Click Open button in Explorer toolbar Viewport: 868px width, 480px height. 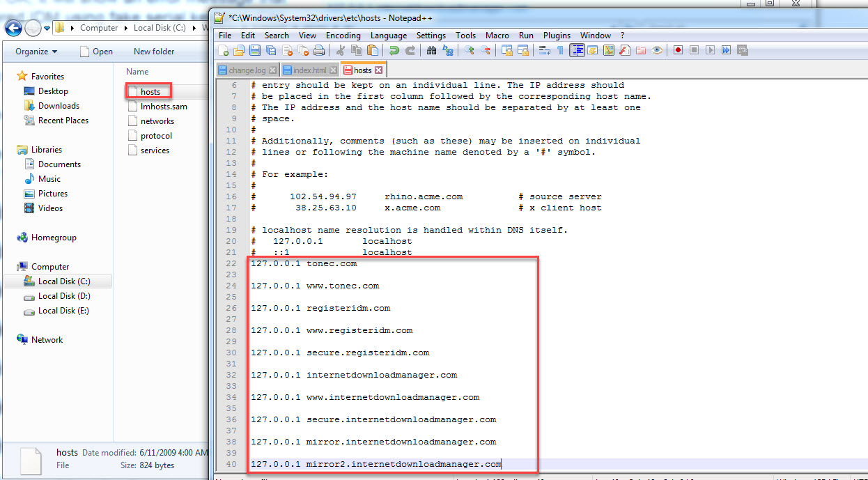(96, 52)
